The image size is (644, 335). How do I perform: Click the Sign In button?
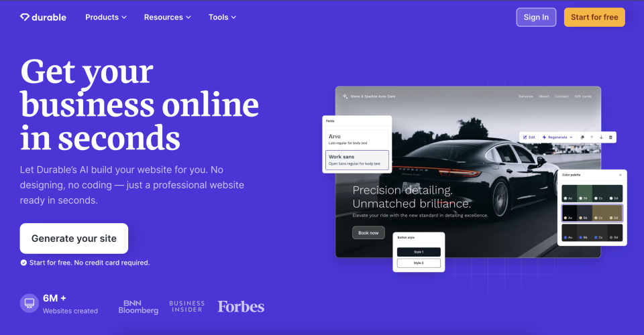pos(536,17)
